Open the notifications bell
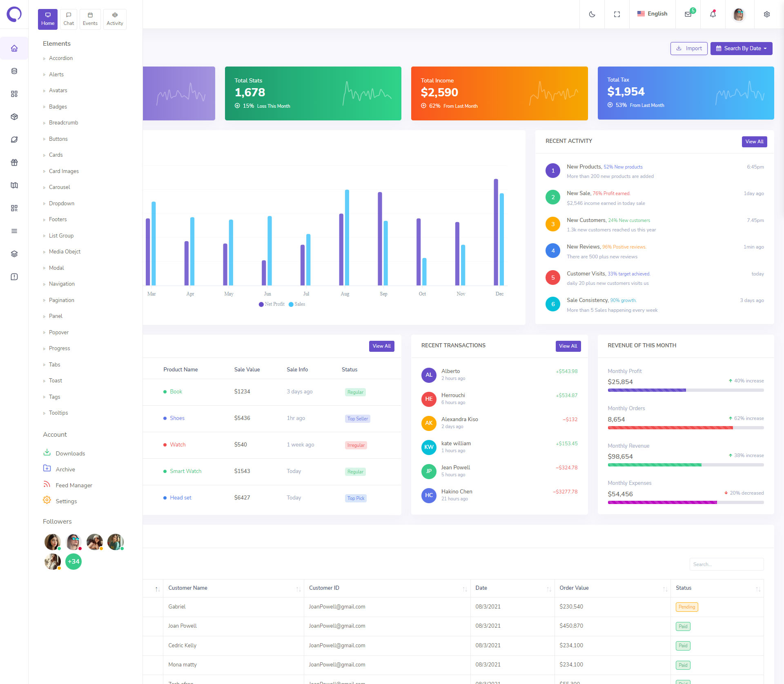The image size is (784, 684). coord(713,14)
